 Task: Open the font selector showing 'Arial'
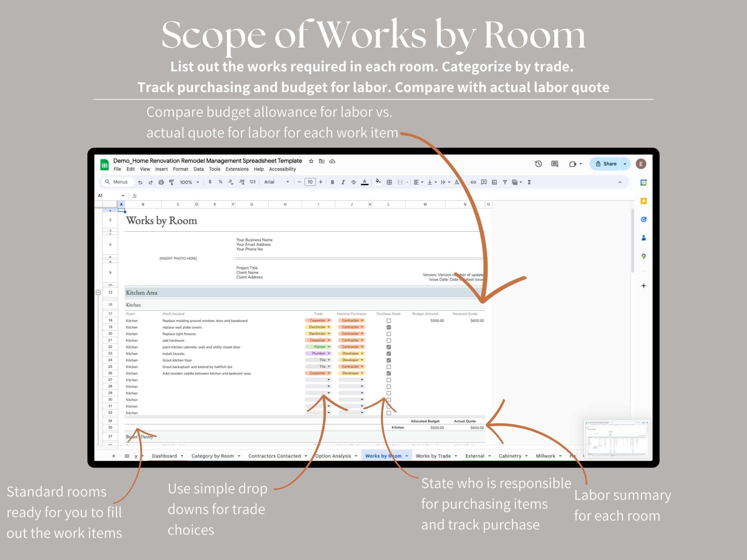click(274, 182)
